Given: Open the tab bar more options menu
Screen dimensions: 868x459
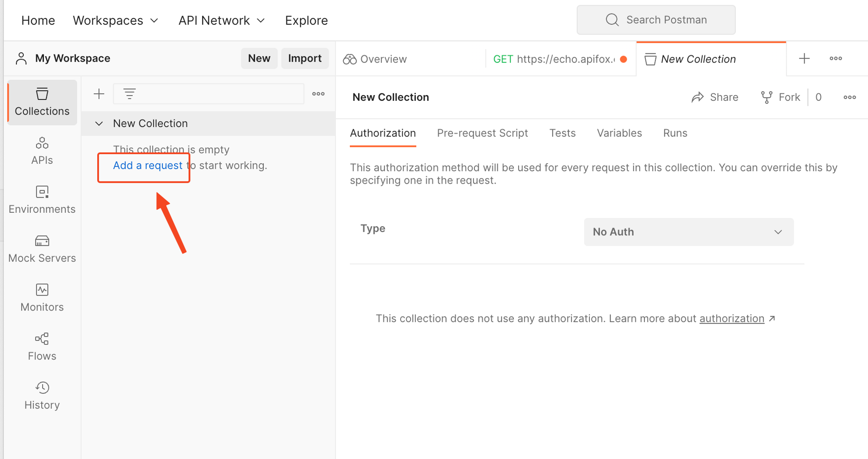Looking at the screenshot, I should [836, 59].
